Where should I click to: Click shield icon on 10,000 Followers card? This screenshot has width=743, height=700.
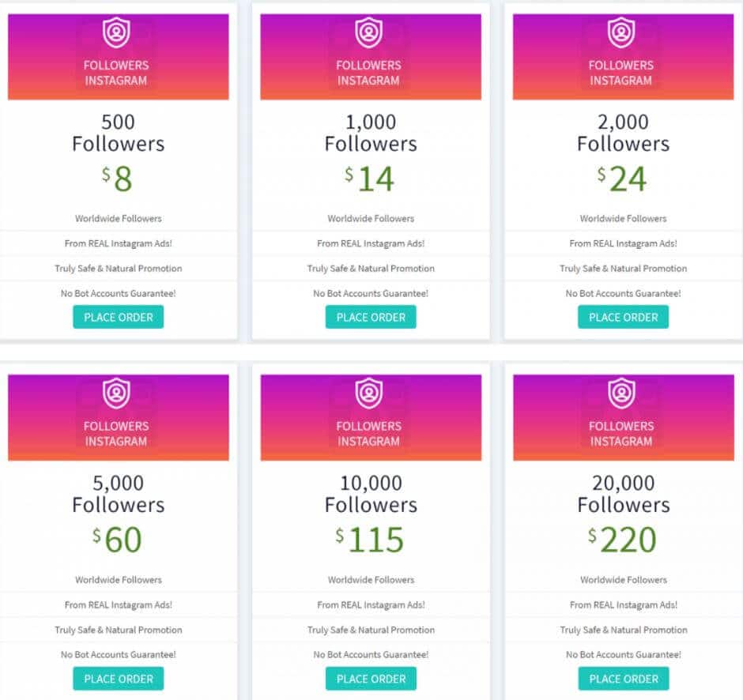point(368,393)
